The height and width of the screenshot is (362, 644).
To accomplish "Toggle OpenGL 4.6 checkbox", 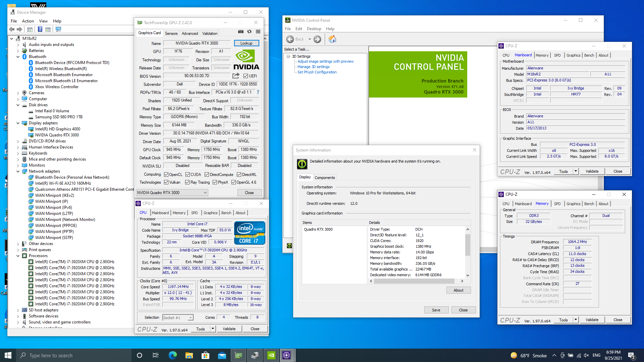I will coord(233,182).
